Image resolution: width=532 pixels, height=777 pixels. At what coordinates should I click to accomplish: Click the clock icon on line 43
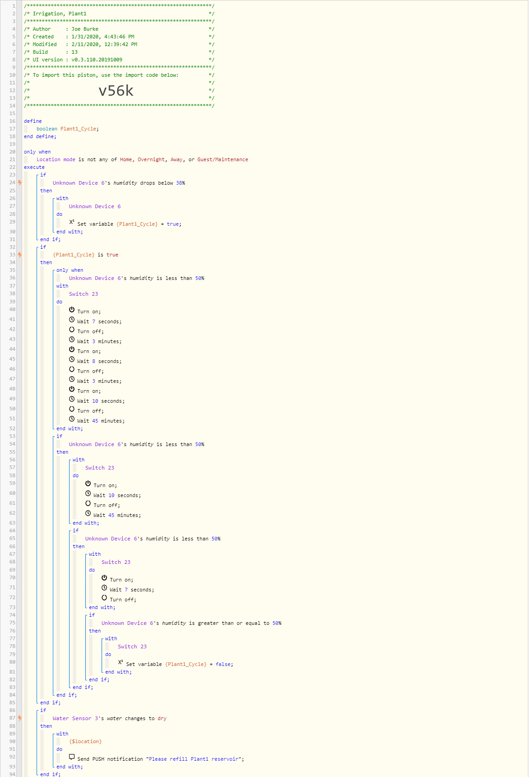72,340
